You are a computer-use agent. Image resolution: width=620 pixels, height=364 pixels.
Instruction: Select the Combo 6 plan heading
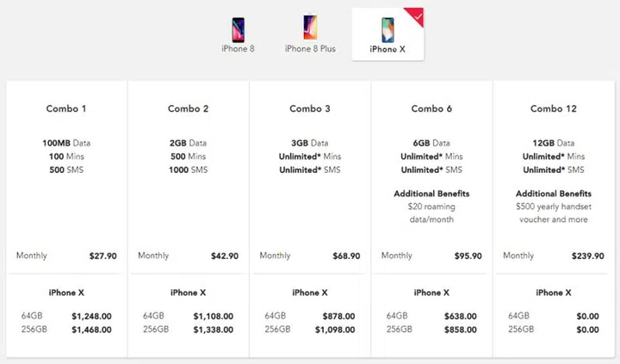point(431,109)
